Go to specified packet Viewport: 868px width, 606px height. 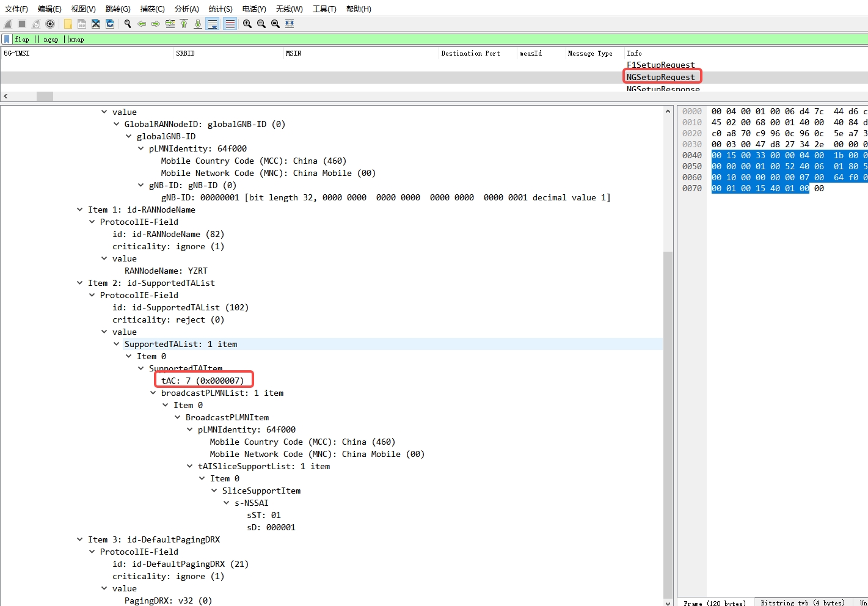(170, 24)
